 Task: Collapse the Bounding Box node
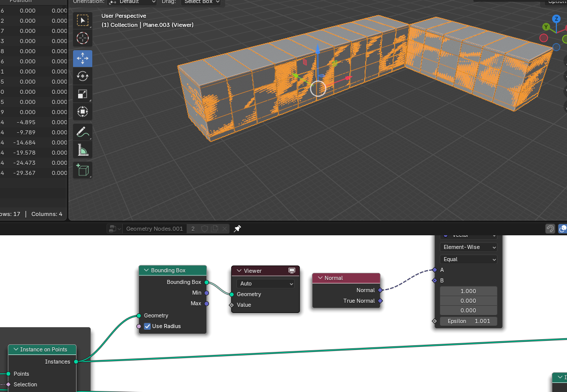146,270
